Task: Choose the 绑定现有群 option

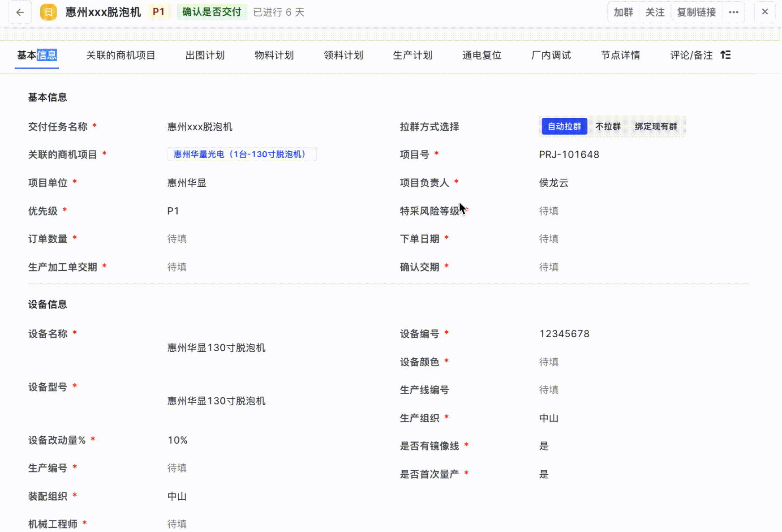Action: coord(656,127)
